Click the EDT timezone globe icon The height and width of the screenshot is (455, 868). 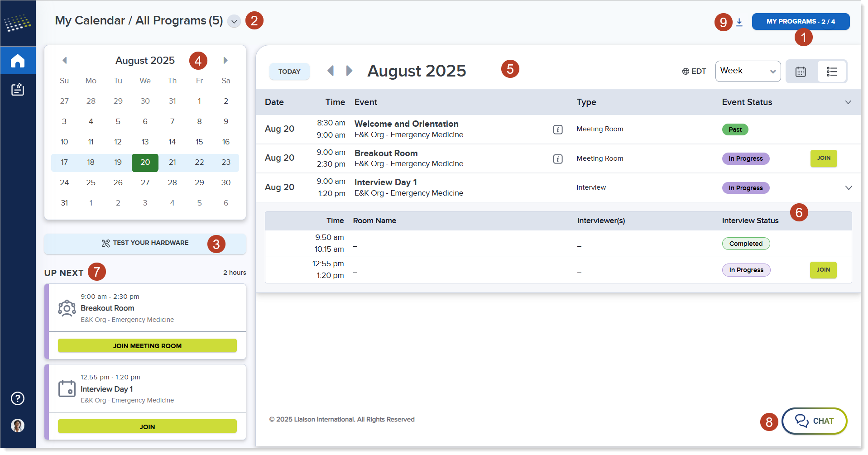tap(685, 71)
